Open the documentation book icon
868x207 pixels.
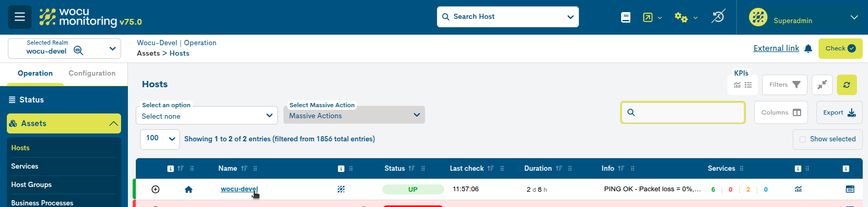(625, 17)
